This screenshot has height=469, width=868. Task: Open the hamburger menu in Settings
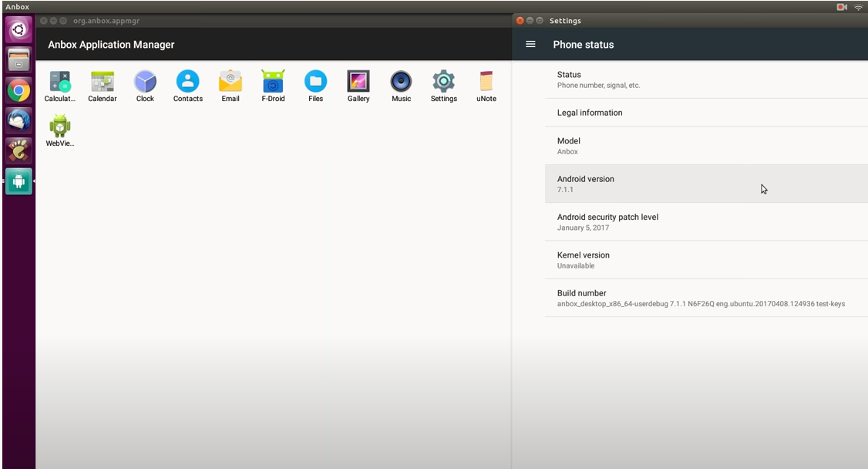[530, 45]
